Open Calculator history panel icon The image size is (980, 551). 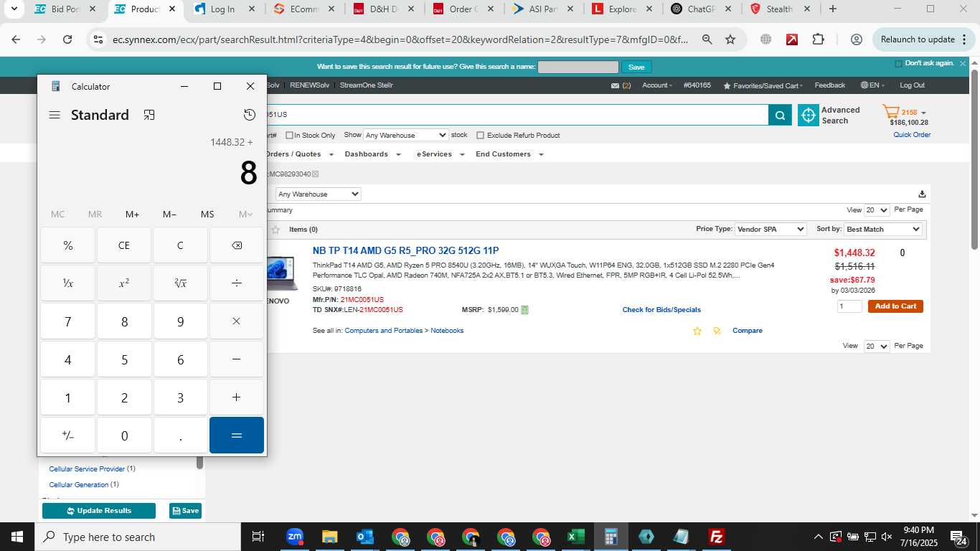click(249, 115)
